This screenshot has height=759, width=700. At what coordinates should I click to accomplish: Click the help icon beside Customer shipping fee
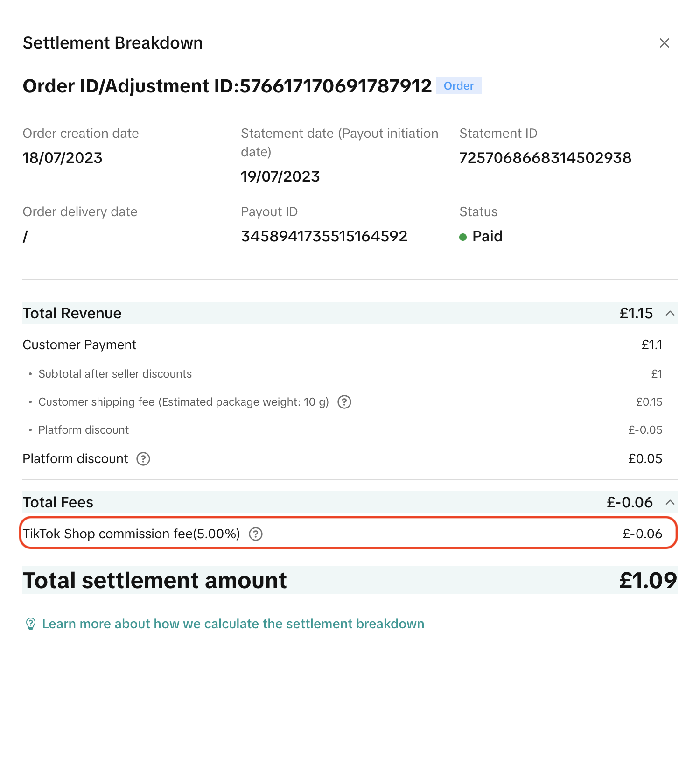click(x=344, y=402)
